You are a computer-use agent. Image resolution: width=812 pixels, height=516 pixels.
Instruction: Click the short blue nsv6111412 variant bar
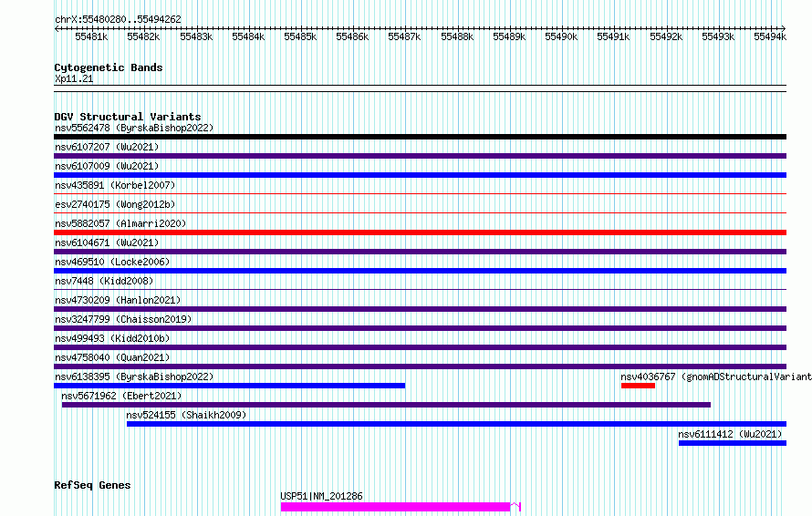733,443
